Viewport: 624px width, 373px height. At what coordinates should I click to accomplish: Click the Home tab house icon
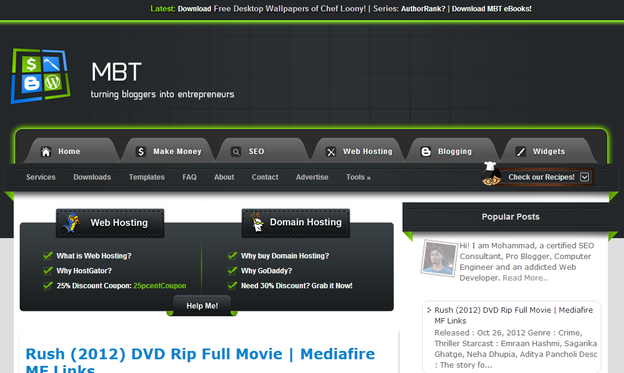(x=46, y=152)
